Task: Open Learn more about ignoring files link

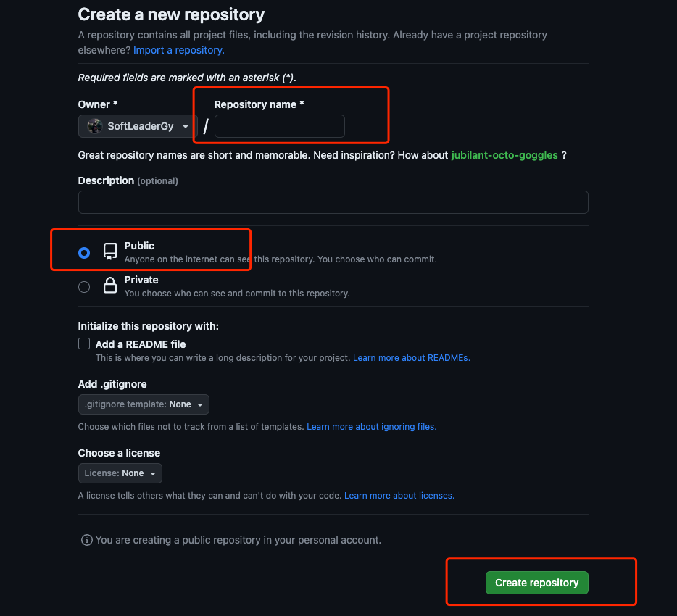Action: (371, 427)
